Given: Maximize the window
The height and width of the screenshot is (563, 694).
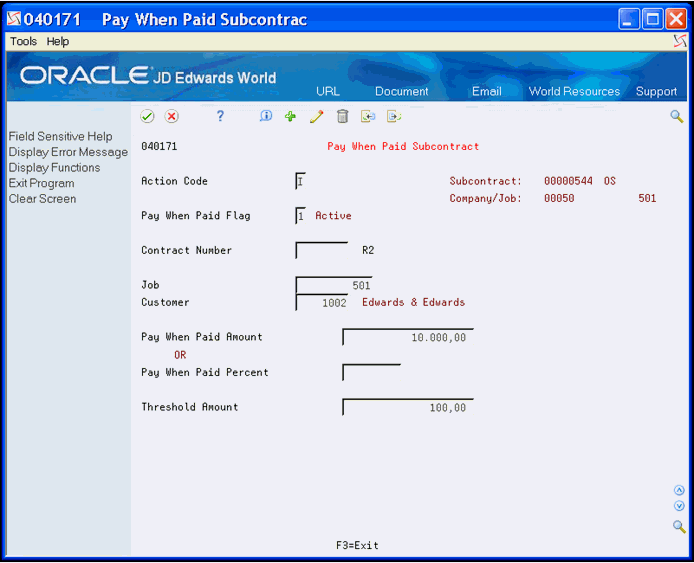Looking at the screenshot, I should pos(652,19).
